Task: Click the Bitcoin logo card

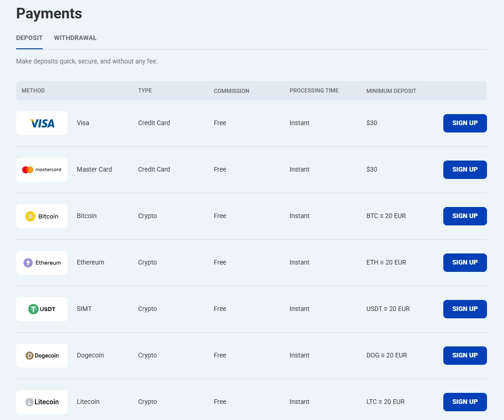Action: coord(42,216)
